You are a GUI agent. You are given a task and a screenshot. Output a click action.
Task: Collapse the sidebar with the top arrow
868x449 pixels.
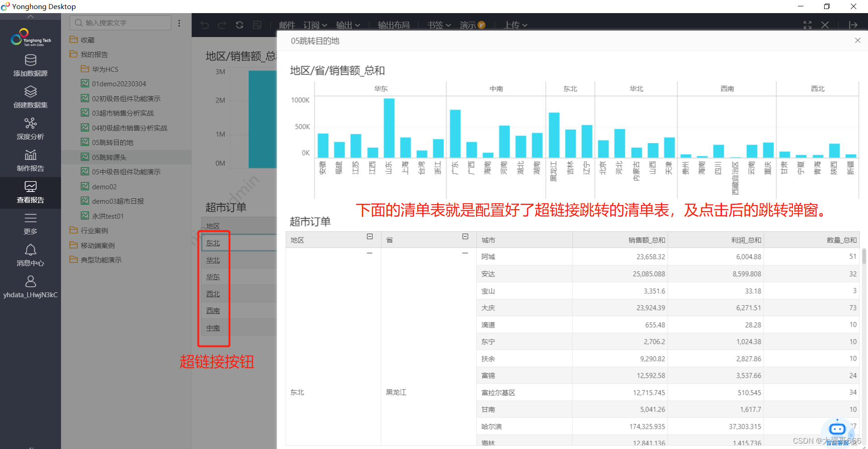pyautogui.click(x=30, y=17)
